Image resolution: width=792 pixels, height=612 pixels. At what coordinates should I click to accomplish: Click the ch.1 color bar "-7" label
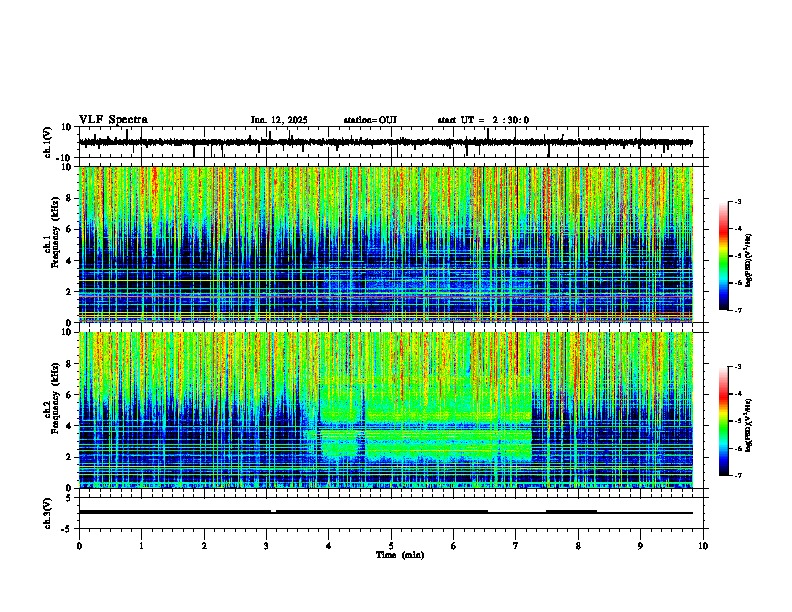pos(737,310)
